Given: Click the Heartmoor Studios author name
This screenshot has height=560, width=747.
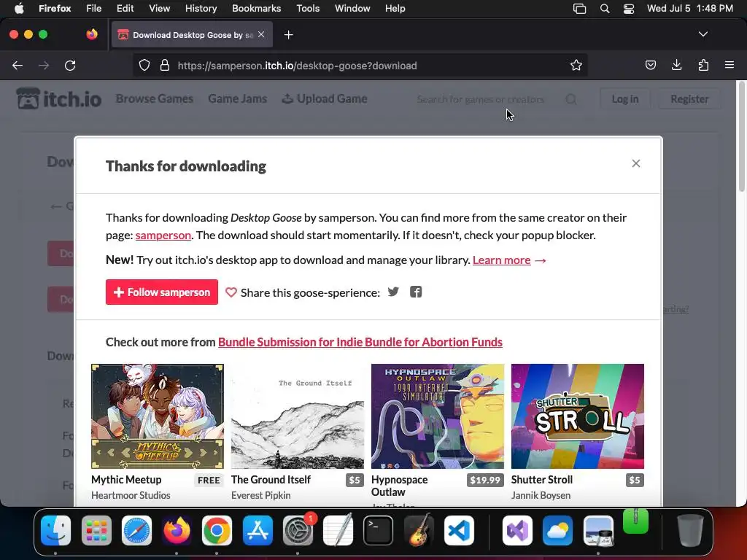Looking at the screenshot, I should (131, 495).
